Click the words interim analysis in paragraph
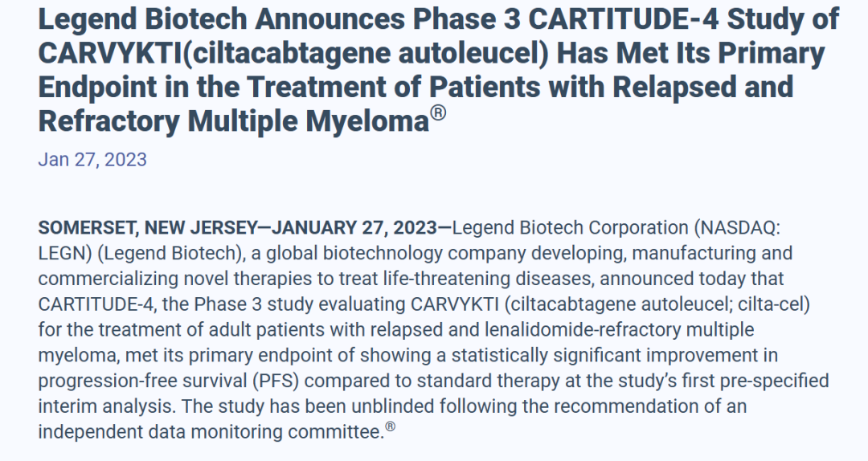 pyautogui.click(x=107, y=406)
